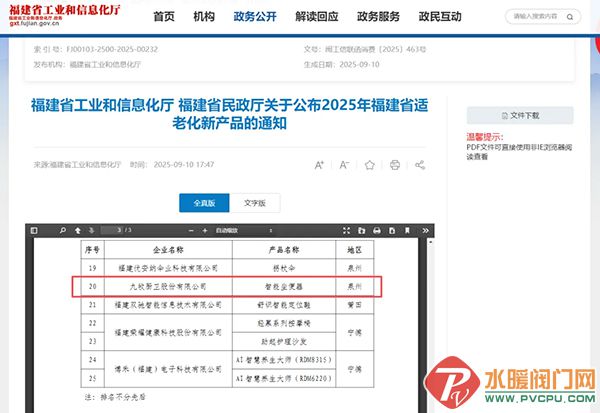Decrease article font size with A-
Screen dimensions: 600x413
click(x=344, y=165)
